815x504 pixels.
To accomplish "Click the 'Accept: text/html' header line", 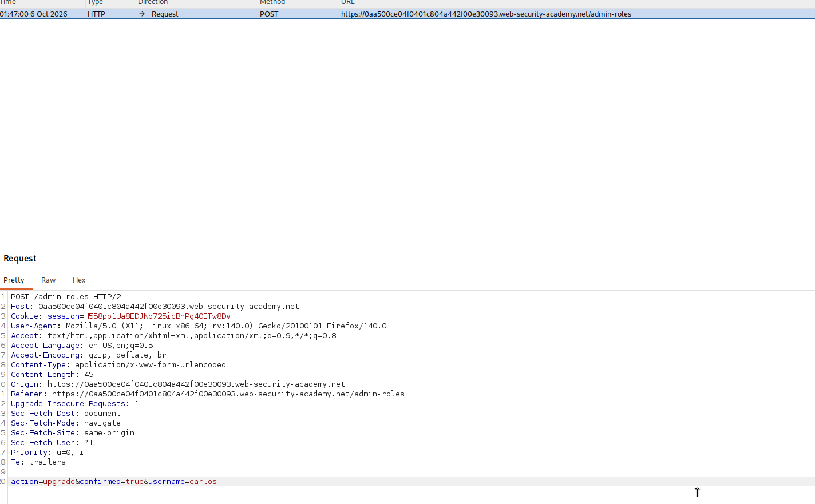I will [173, 336].
